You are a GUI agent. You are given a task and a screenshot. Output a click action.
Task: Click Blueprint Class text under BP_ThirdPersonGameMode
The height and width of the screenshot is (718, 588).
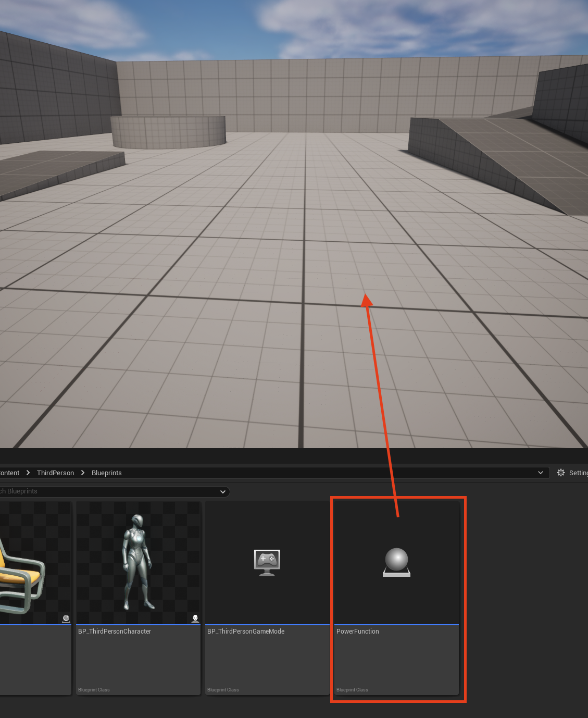click(223, 690)
